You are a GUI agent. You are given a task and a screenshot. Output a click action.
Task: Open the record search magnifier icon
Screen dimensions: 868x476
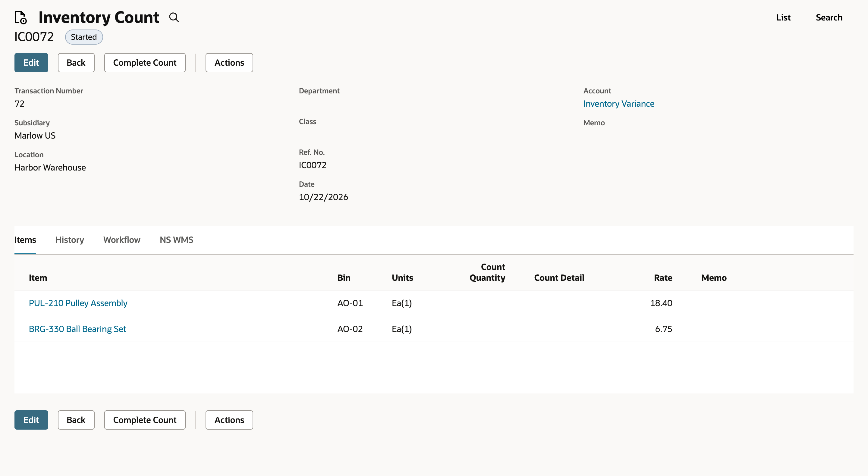point(174,17)
